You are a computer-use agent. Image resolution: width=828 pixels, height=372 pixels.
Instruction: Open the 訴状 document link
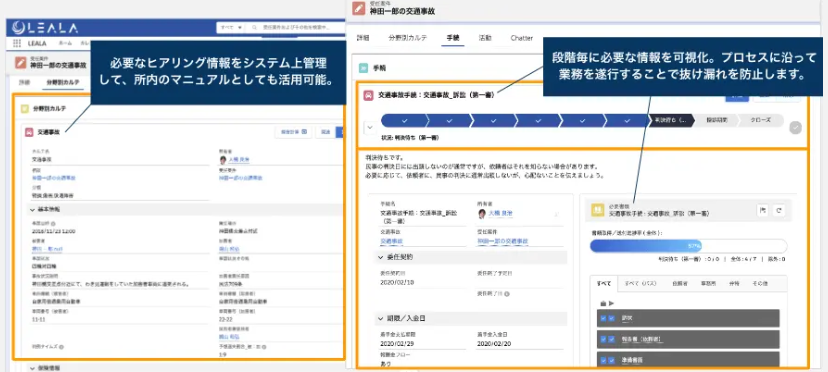coord(627,318)
